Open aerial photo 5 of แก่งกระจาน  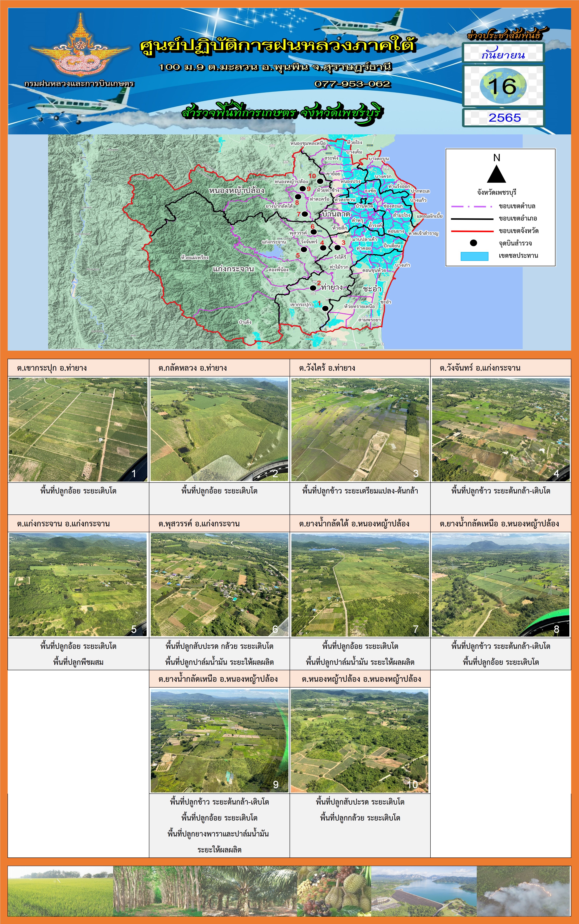point(78,585)
